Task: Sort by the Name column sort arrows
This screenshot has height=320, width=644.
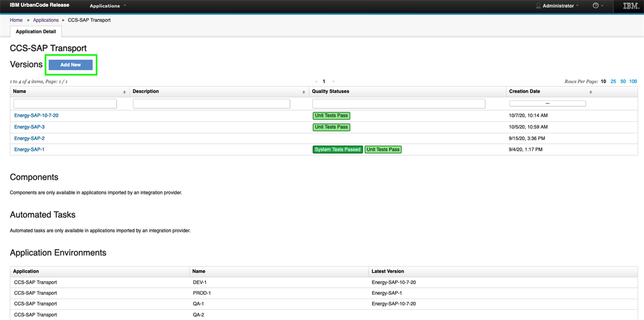Action: click(125, 92)
